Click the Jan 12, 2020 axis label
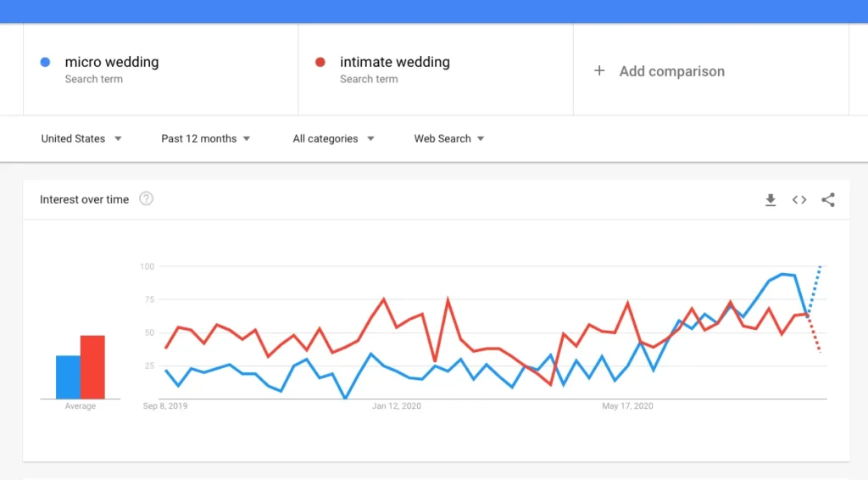The image size is (868, 480). [397, 406]
